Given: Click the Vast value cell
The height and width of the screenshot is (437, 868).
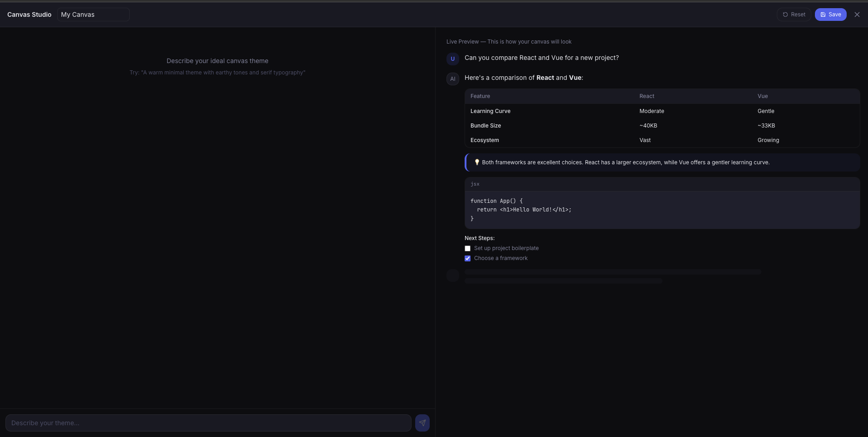Looking at the screenshot, I should pyautogui.click(x=645, y=140).
